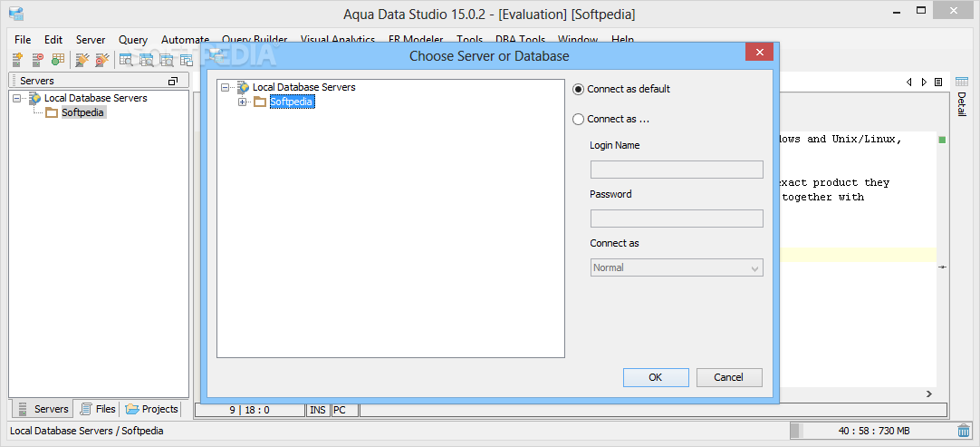980x447 pixels.
Task: Click the register server toolbar icon
Action: [x=17, y=60]
